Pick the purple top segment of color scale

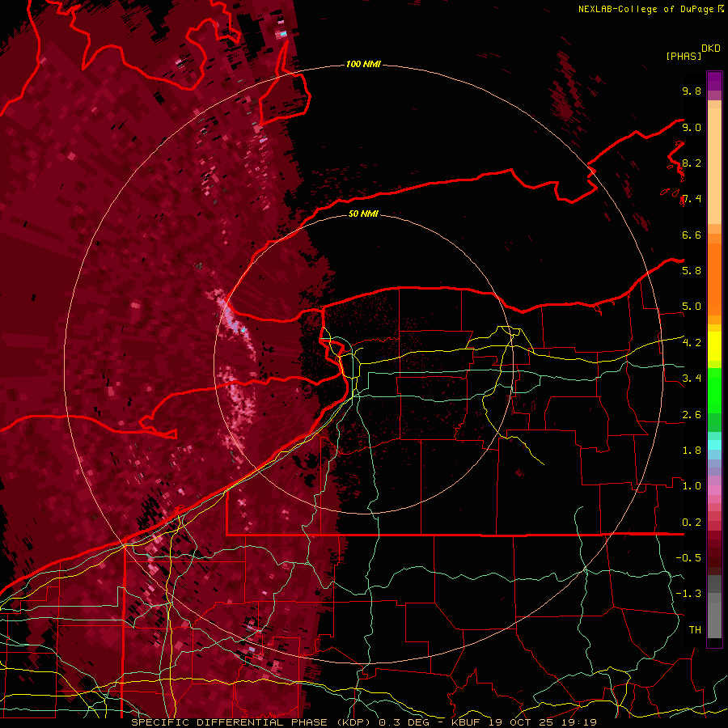[714, 81]
